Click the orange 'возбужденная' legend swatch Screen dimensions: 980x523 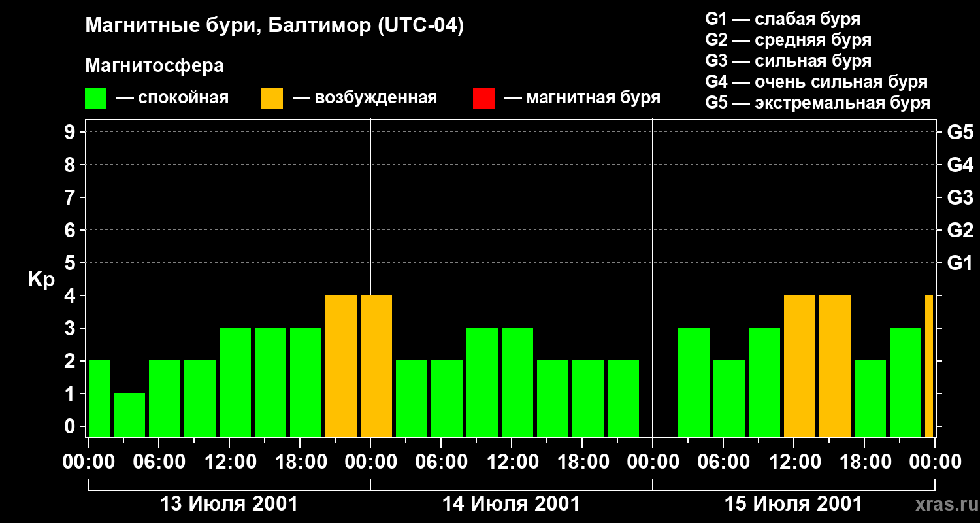[x=272, y=99]
